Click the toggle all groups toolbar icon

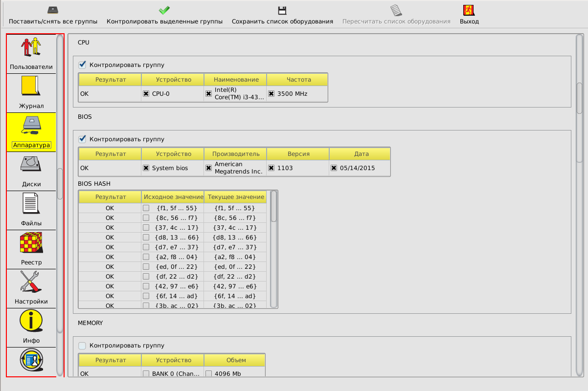[x=53, y=10]
